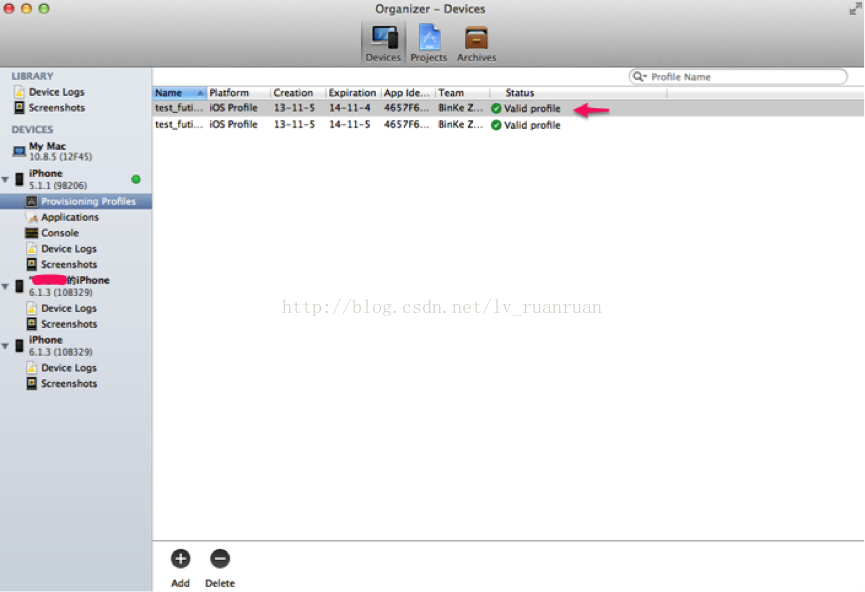Select the redacted-name 的iPhone device

pos(69,286)
